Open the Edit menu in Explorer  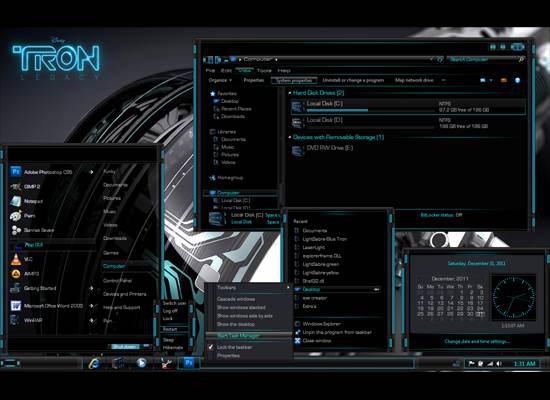point(226,71)
